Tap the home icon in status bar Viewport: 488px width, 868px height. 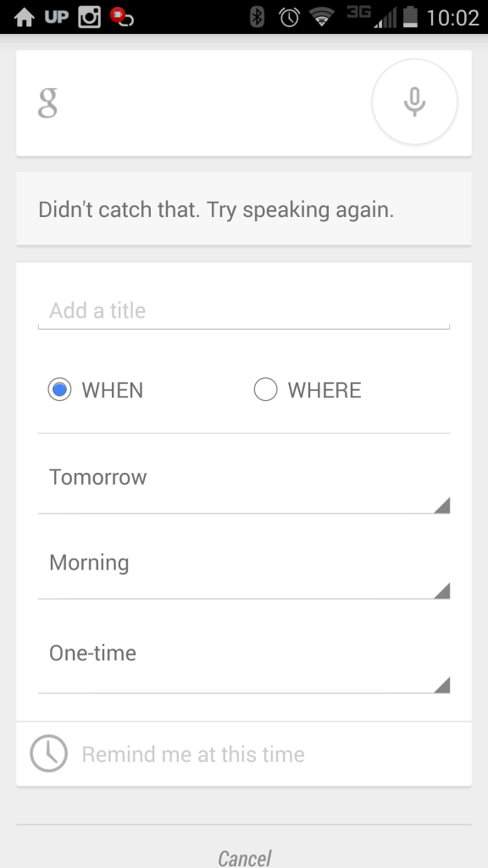[x=25, y=17]
